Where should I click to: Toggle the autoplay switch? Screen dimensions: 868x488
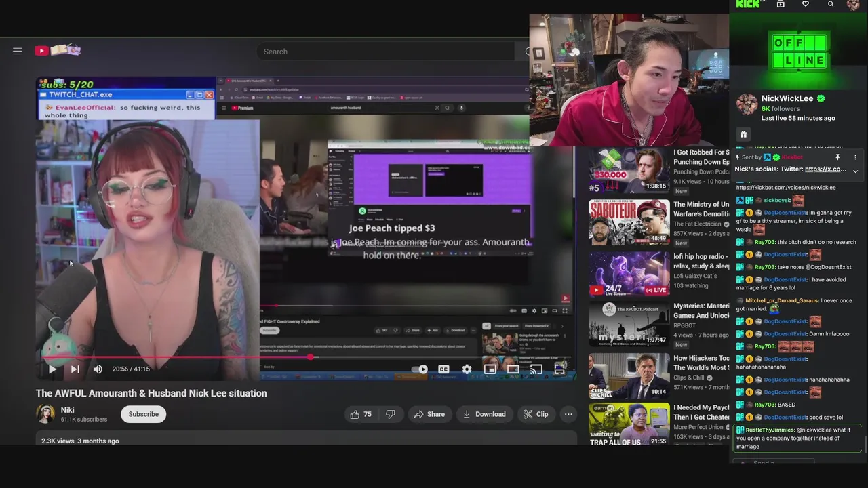coord(420,369)
